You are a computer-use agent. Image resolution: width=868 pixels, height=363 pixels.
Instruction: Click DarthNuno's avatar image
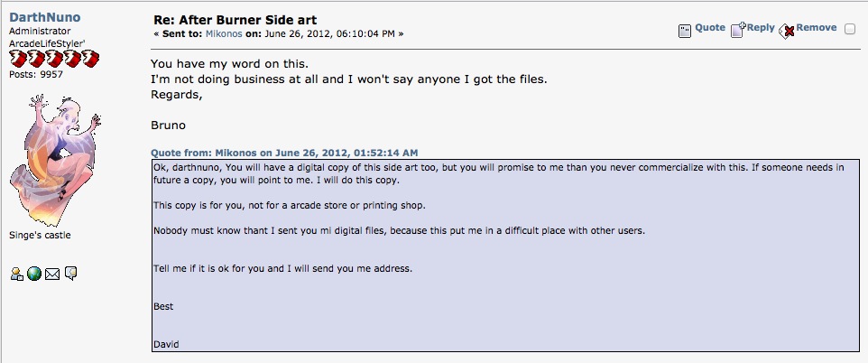tap(55, 160)
